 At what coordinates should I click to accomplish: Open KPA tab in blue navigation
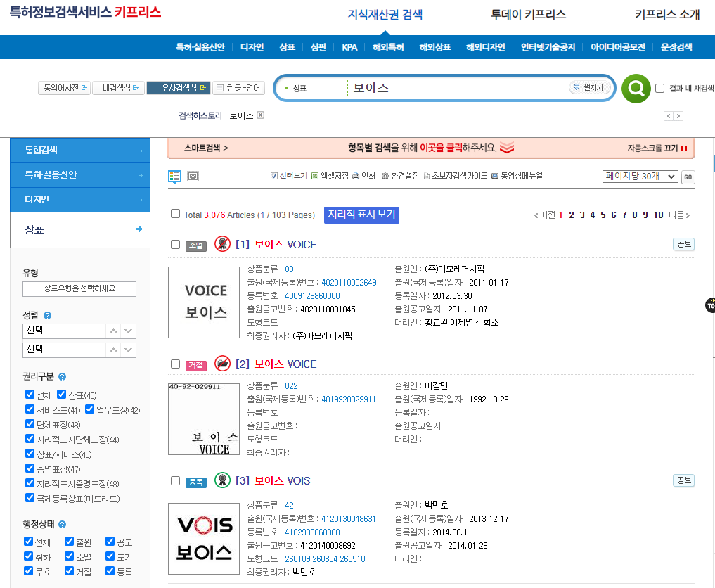pos(349,47)
